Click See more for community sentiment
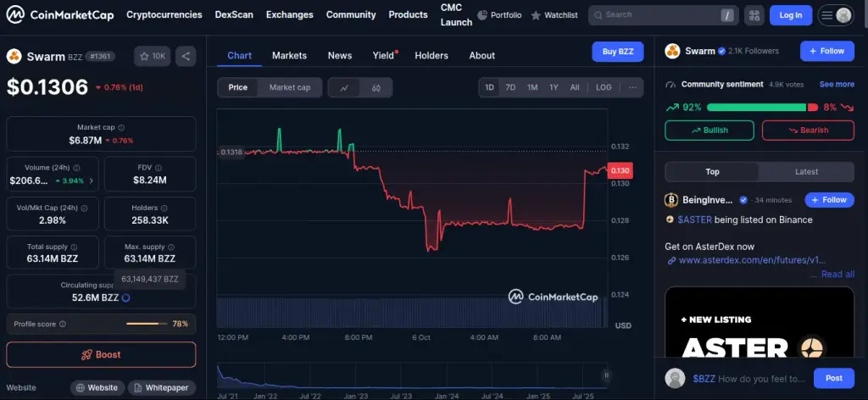 pyautogui.click(x=837, y=84)
